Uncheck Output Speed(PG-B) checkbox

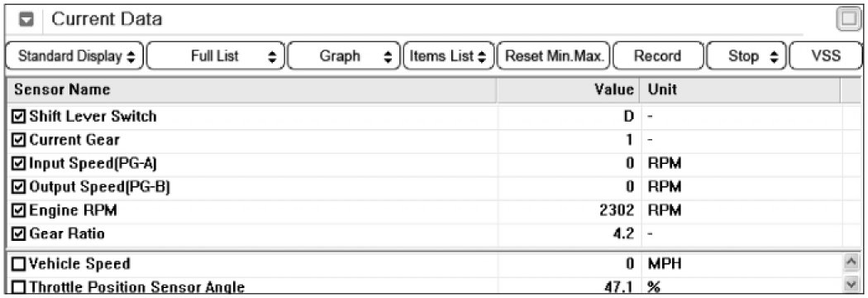point(18,187)
